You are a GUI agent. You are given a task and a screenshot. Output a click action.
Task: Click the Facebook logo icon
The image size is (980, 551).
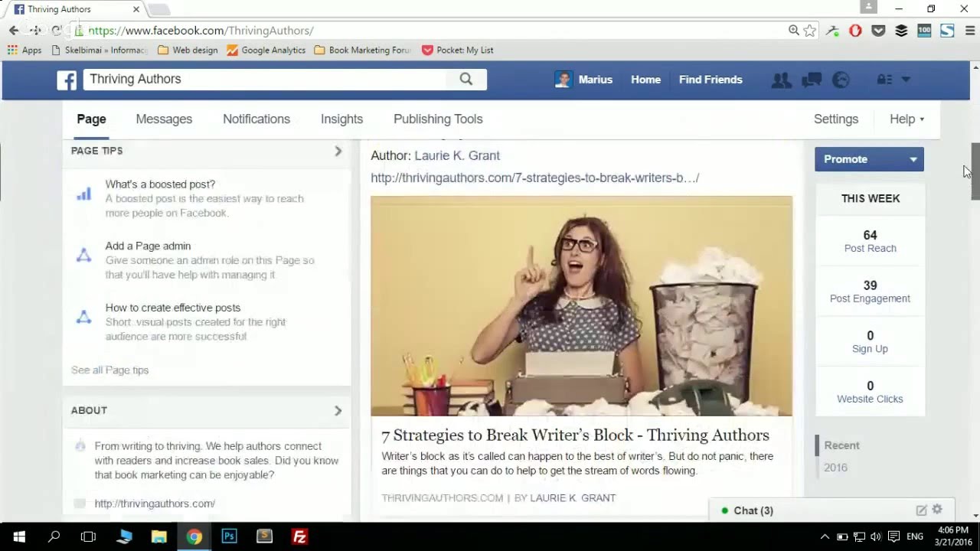(x=67, y=80)
